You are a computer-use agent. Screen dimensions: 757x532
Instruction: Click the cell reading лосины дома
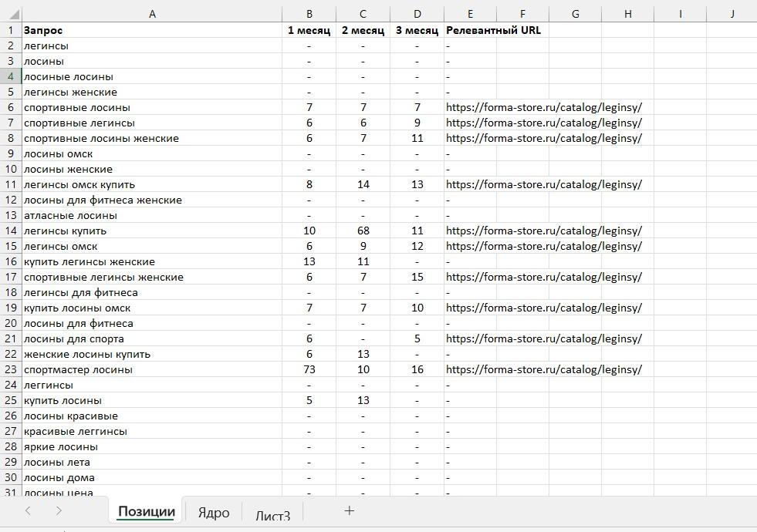[152, 477]
